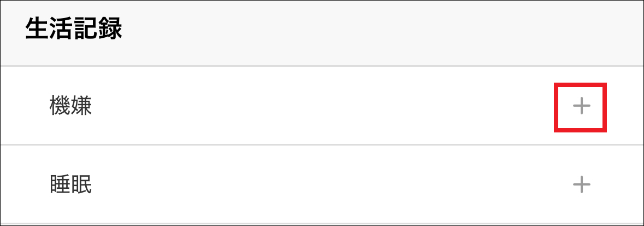Tap the bottom plus icon in the list
This screenshot has height=226, width=644.
pos(581,184)
